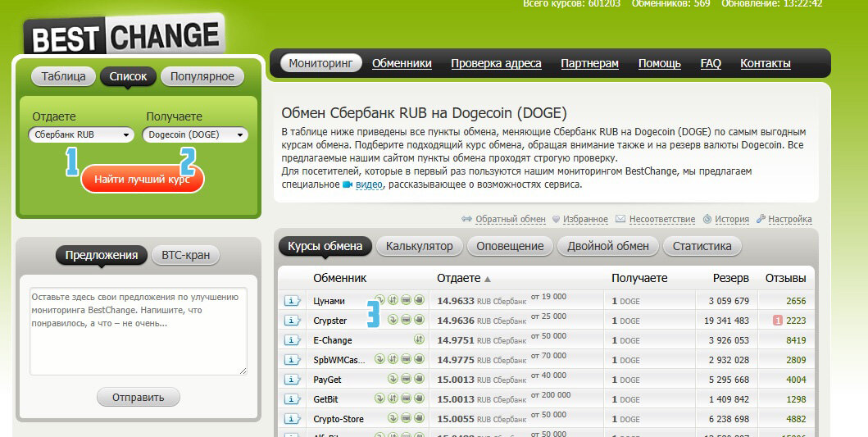Open the Статистика tab
Screen dimensions: 868x437
point(702,246)
